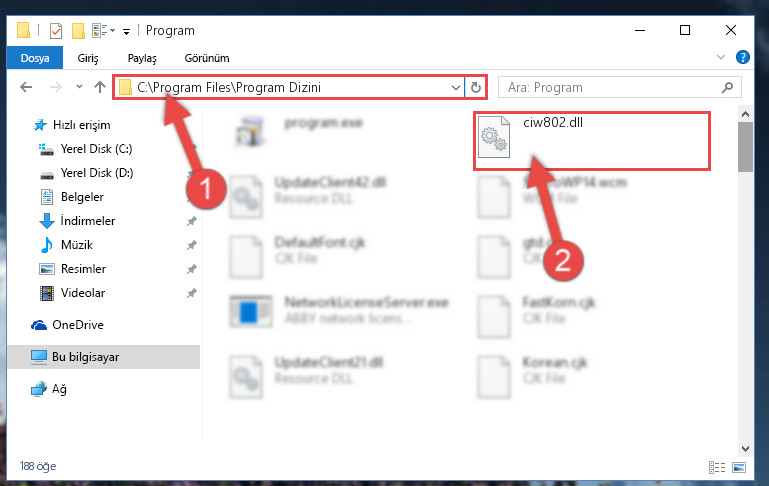Open the help question mark icon
Screen dimensions: 769x486
click(743, 57)
